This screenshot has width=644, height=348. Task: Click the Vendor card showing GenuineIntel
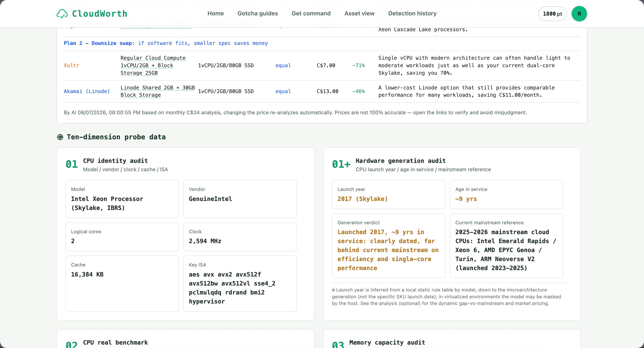[240, 199]
